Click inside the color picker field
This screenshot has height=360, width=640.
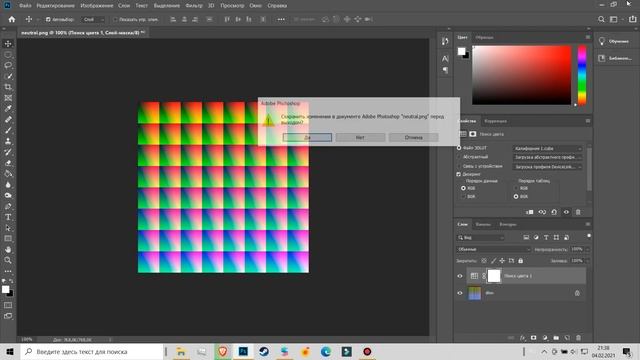coord(522,75)
